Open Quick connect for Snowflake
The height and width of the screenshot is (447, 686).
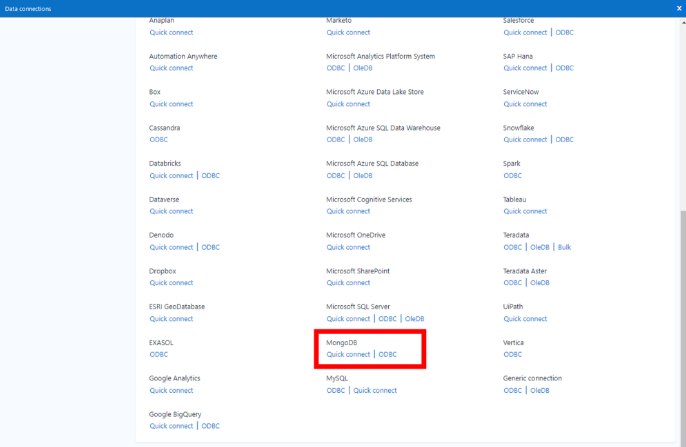point(525,140)
